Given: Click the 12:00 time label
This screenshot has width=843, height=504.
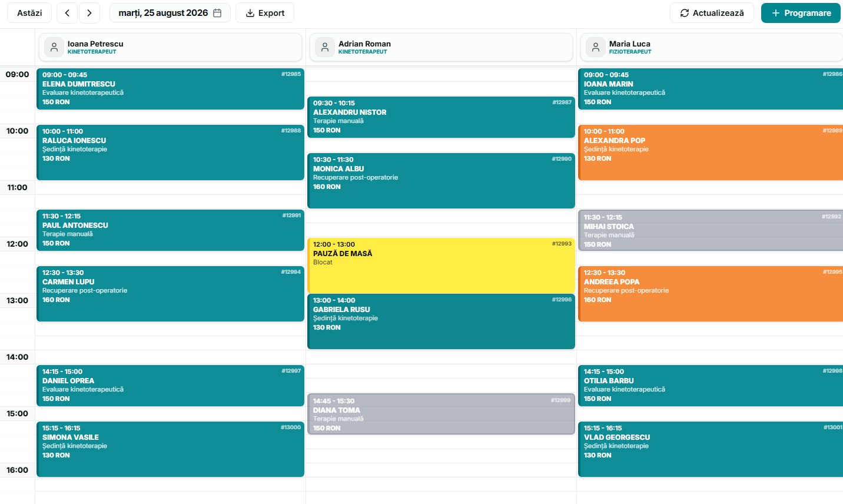Looking at the screenshot, I should click(x=17, y=244).
